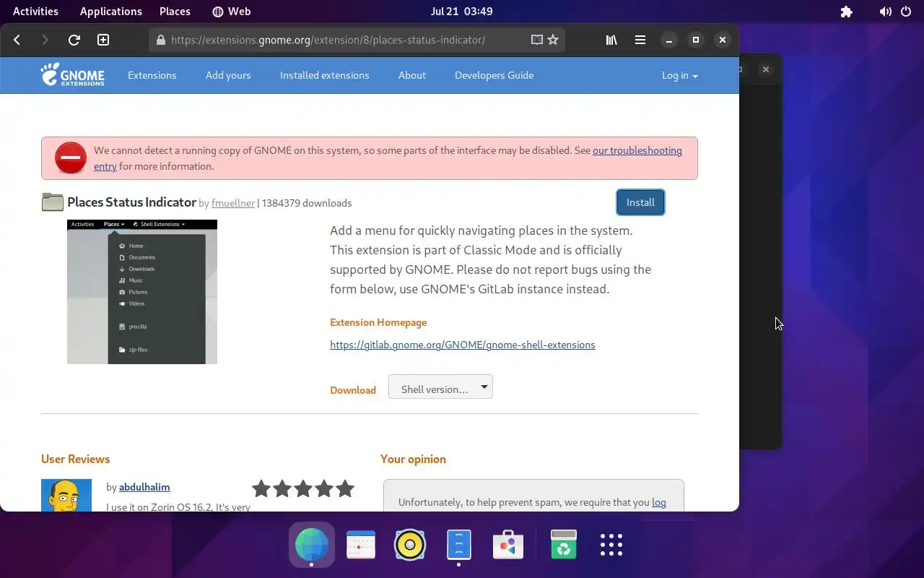The width and height of the screenshot is (924, 578).
Task: Click the red error icon in the alert
Action: point(71,158)
